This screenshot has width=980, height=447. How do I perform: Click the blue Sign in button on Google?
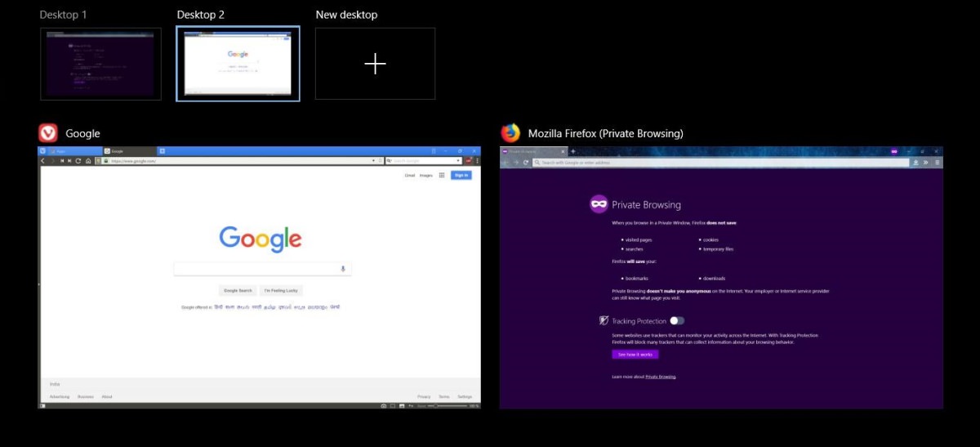[461, 175]
